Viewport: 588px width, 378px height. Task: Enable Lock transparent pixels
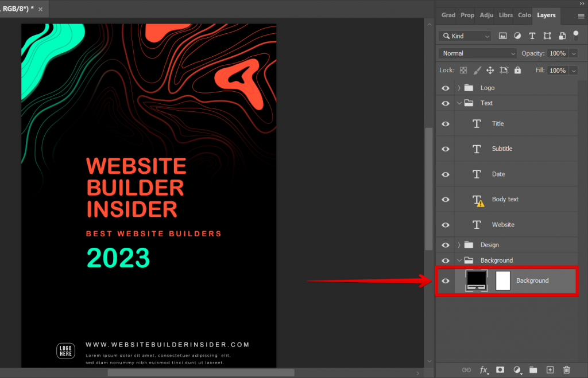pyautogui.click(x=463, y=70)
